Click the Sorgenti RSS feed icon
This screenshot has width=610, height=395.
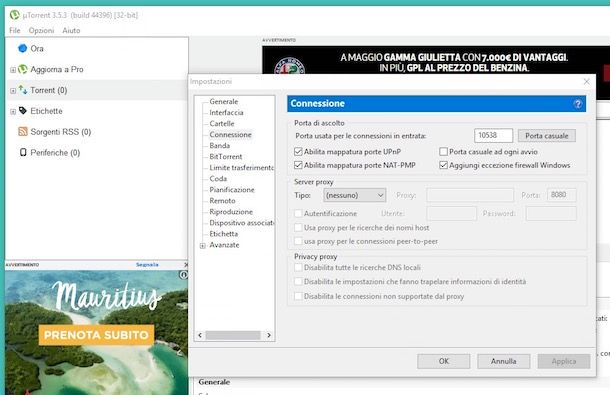pos(23,132)
